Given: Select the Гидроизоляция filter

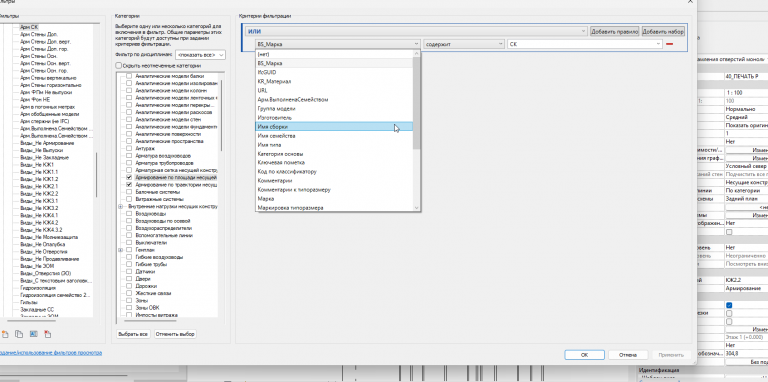Looking at the screenshot, I should [38, 288].
